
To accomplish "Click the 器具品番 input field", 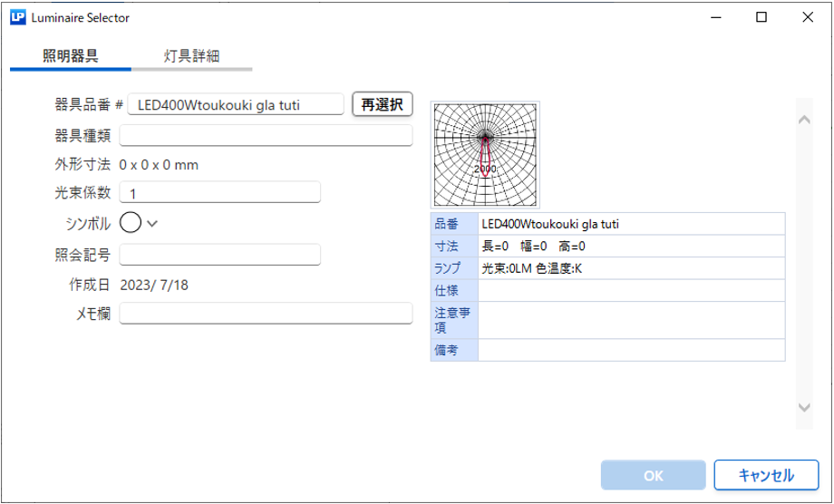I will tap(236, 104).
